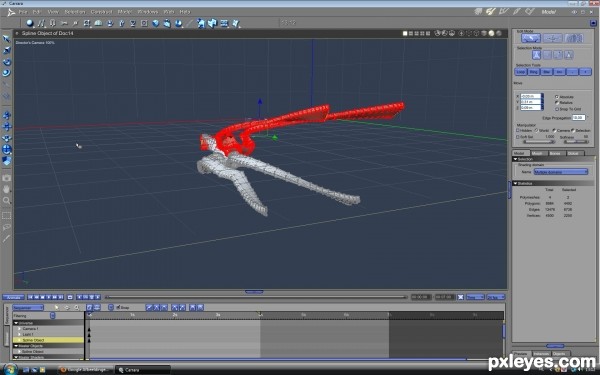Click the animation scrubber bar
This screenshot has width=600, height=375.
coord(256,297)
